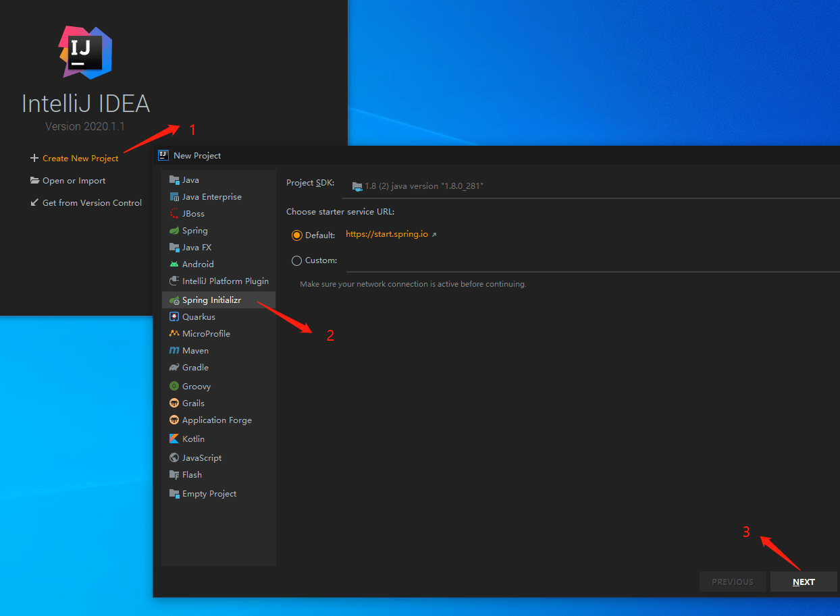Choose the Maven 'm' icon
This screenshot has width=840, height=616.
pyautogui.click(x=174, y=351)
